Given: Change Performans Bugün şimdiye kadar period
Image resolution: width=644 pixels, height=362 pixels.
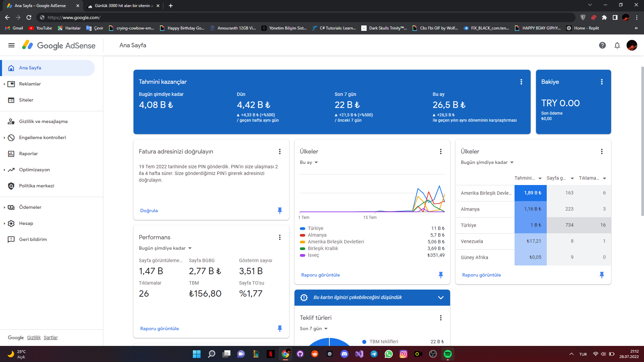Looking at the screenshot, I should click(x=165, y=248).
